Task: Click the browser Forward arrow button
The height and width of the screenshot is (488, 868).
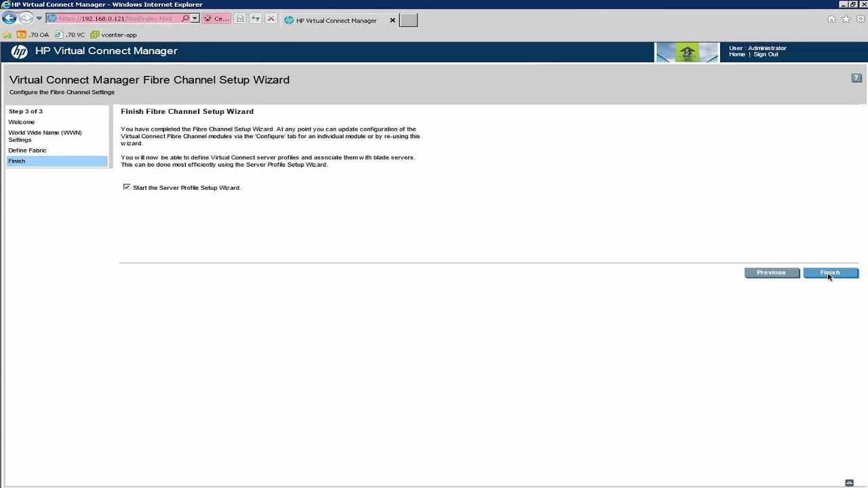Action: 26,18
